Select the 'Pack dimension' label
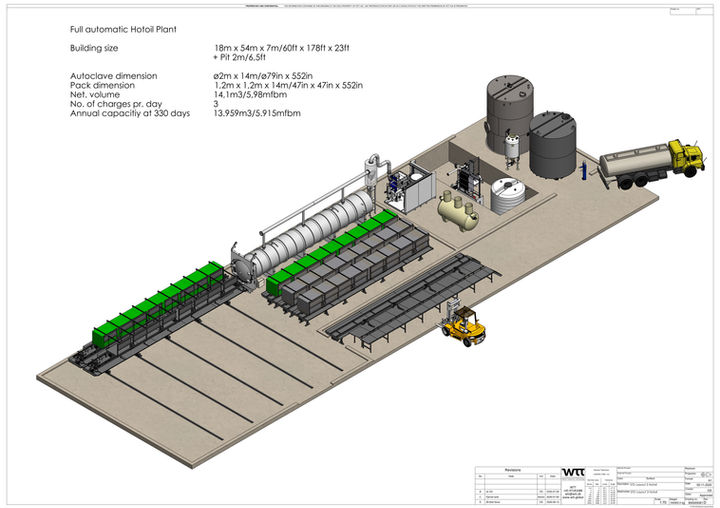Image resolution: width=720 pixels, height=508 pixels. [x=102, y=85]
